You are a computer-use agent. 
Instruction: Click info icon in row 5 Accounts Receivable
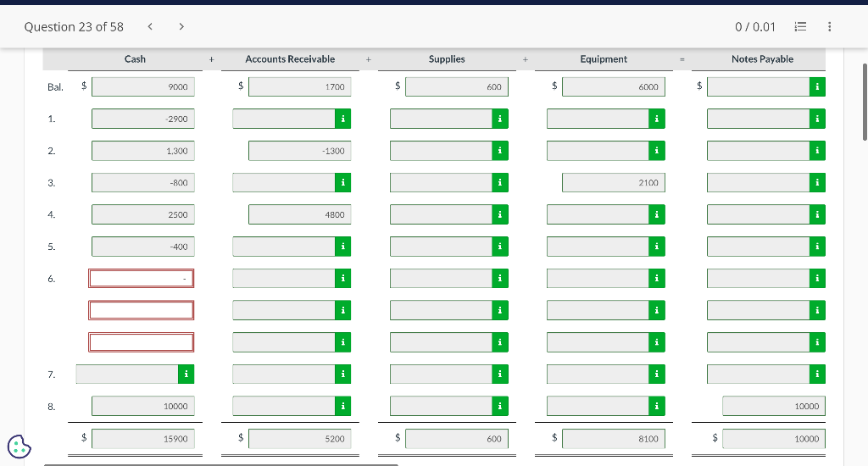point(342,247)
